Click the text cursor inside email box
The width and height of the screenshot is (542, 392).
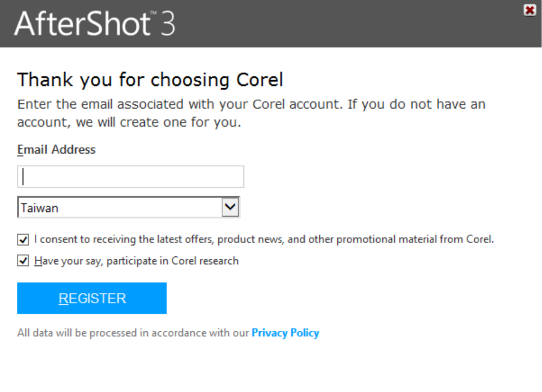point(23,177)
